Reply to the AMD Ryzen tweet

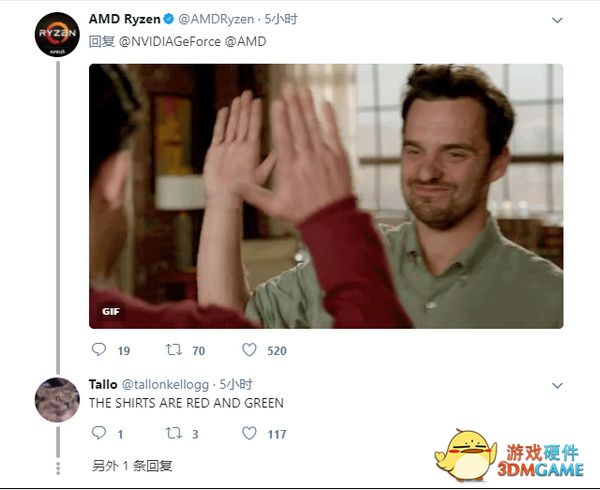pos(99,350)
